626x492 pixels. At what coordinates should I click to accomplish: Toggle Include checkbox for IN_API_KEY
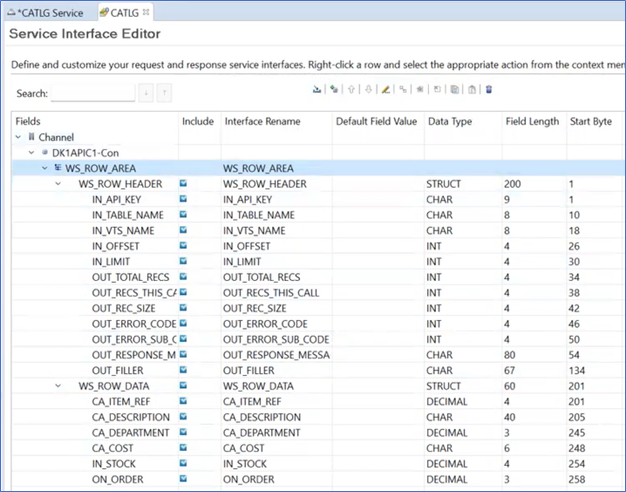pos(183,199)
